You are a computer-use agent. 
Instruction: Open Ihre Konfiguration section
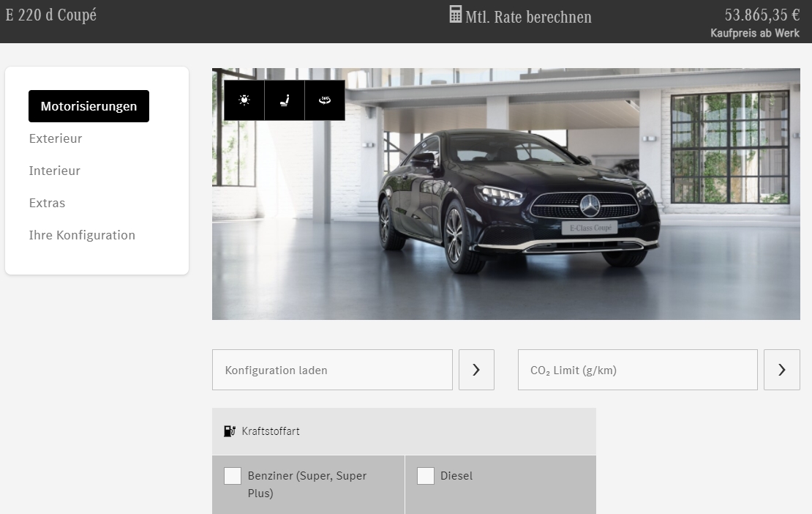(82, 235)
